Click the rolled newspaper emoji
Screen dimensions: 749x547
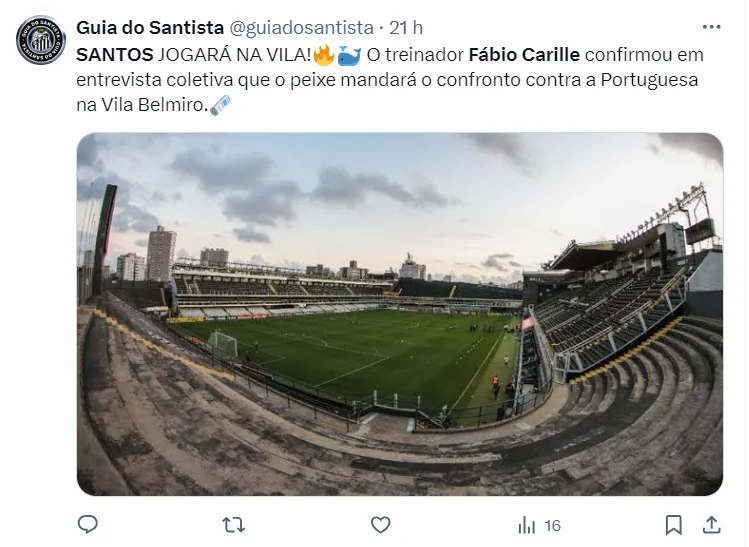tap(221, 105)
